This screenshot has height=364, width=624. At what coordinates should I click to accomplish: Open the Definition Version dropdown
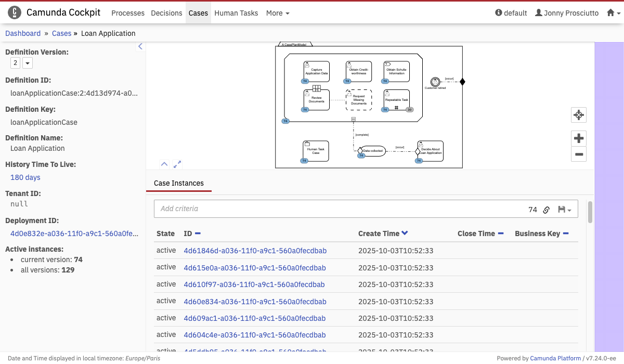[27, 63]
